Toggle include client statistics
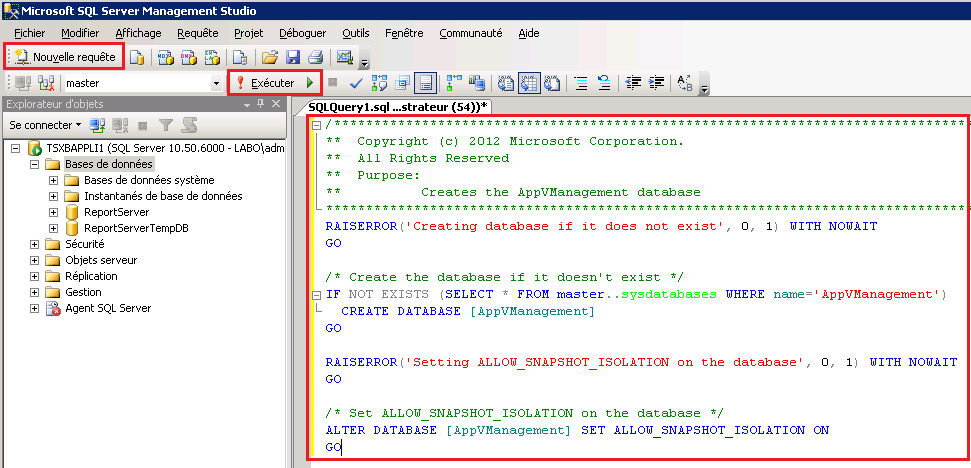Viewport: 971px width, 468px height. coord(477,82)
